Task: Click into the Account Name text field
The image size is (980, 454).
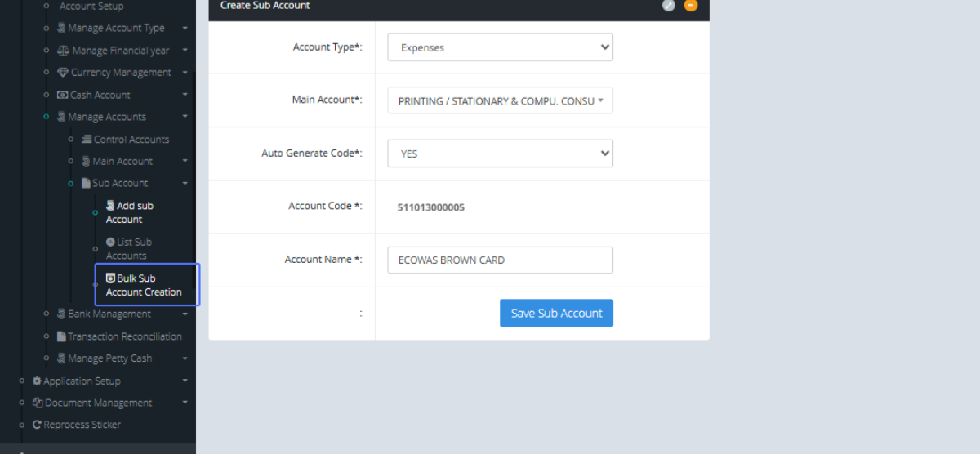Action: 500,260
